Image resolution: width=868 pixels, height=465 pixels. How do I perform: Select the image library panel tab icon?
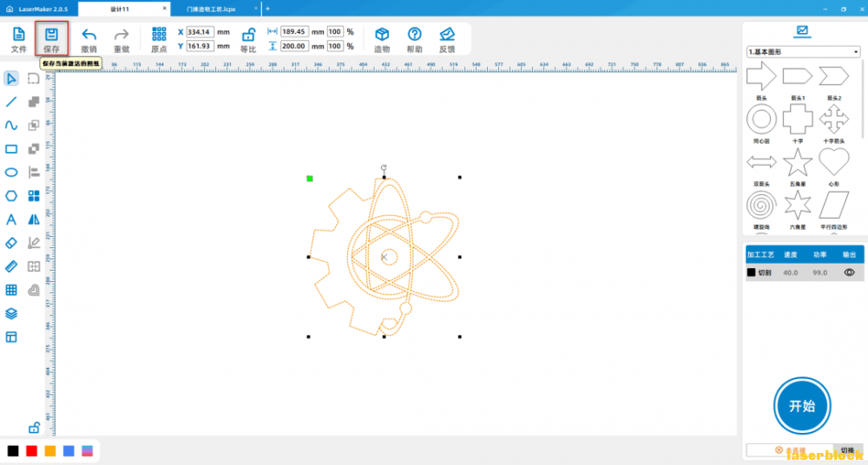[x=802, y=31]
